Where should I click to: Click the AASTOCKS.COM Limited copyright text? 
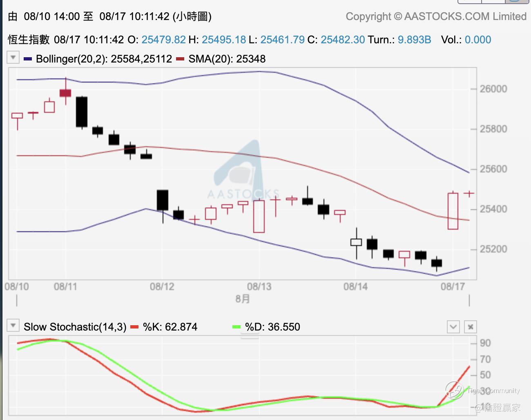point(436,16)
